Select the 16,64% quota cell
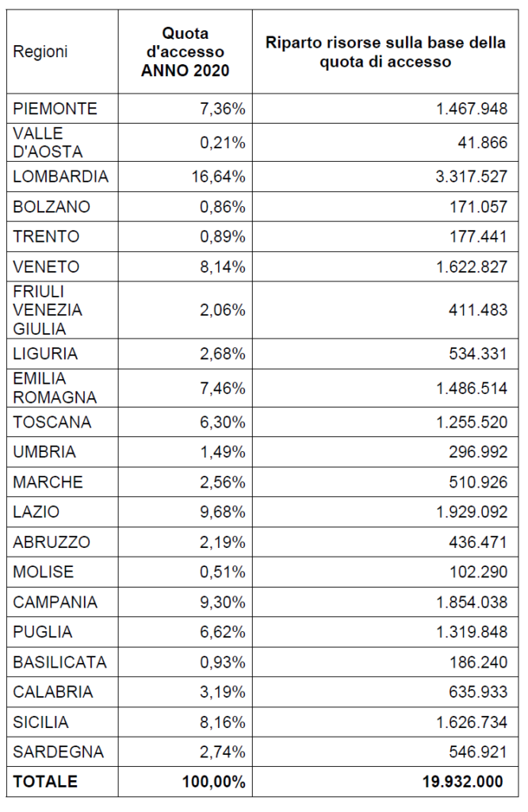 pos(218,177)
